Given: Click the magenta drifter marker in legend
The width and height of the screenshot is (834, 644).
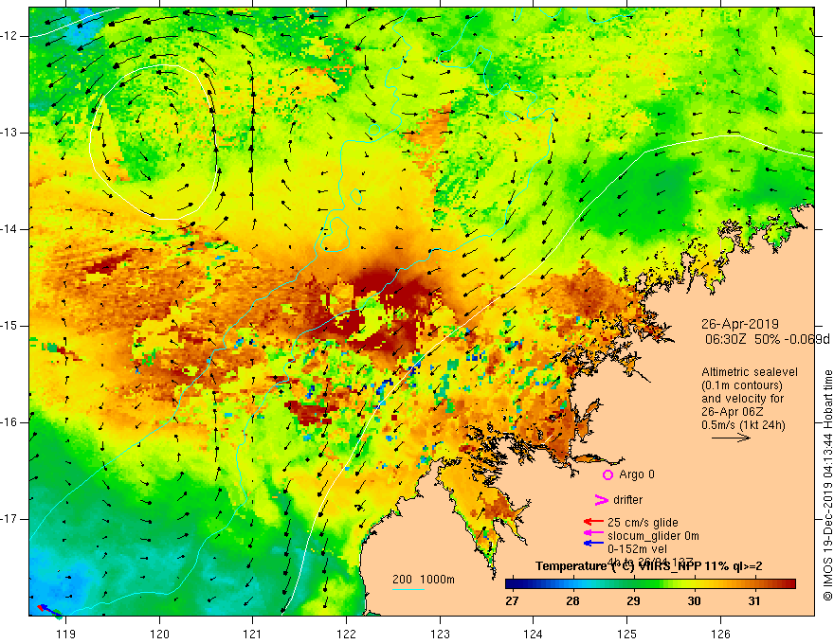Looking at the screenshot, I should (601, 500).
